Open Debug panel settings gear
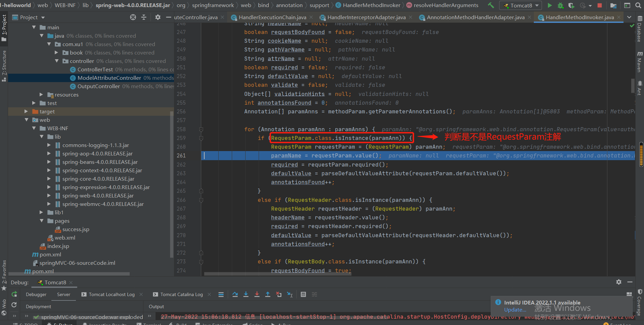The width and height of the screenshot is (644, 325). (619, 282)
